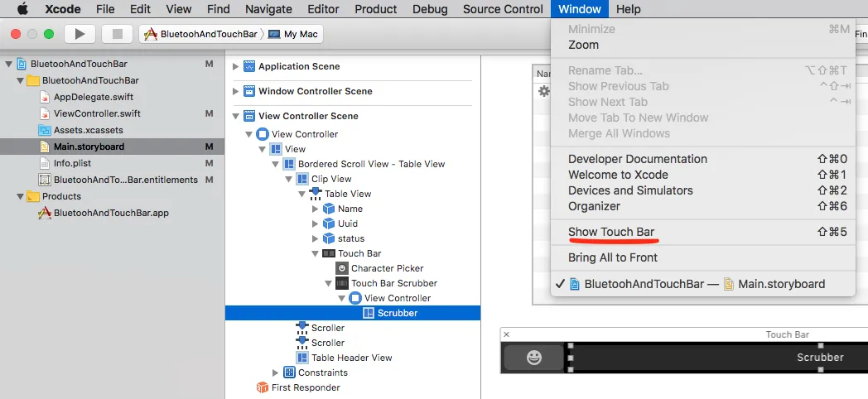Viewport: 868px width, 399px height.
Task: Open the Source Control menu
Action: coord(503,9)
